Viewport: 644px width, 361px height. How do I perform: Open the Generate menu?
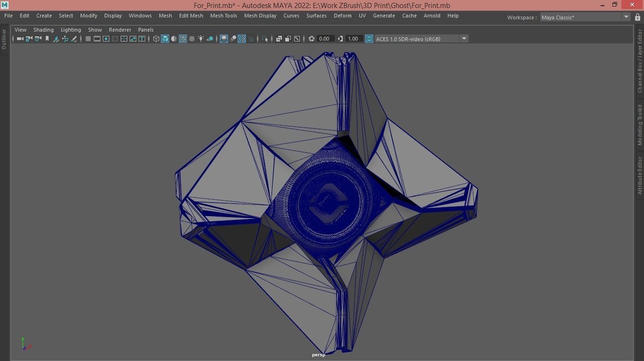pos(384,16)
